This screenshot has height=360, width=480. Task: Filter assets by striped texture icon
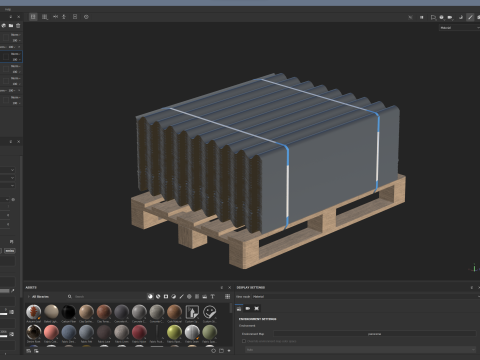point(197,296)
